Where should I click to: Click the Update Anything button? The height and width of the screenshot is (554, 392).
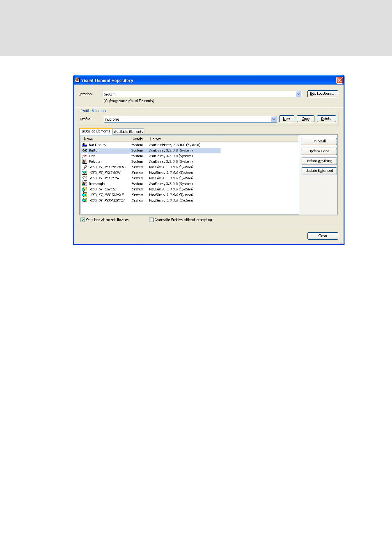pyautogui.click(x=319, y=161)
